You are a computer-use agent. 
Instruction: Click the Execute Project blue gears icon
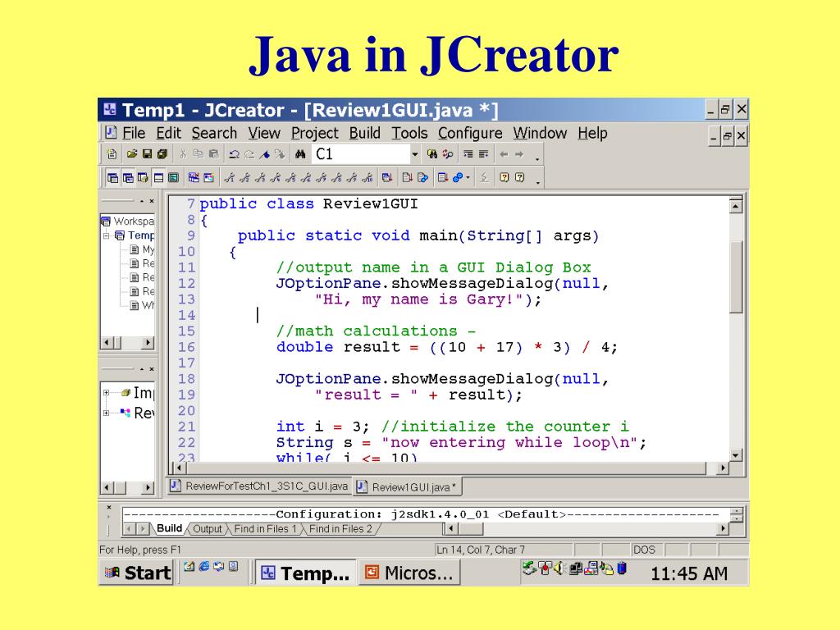point(458,177)
